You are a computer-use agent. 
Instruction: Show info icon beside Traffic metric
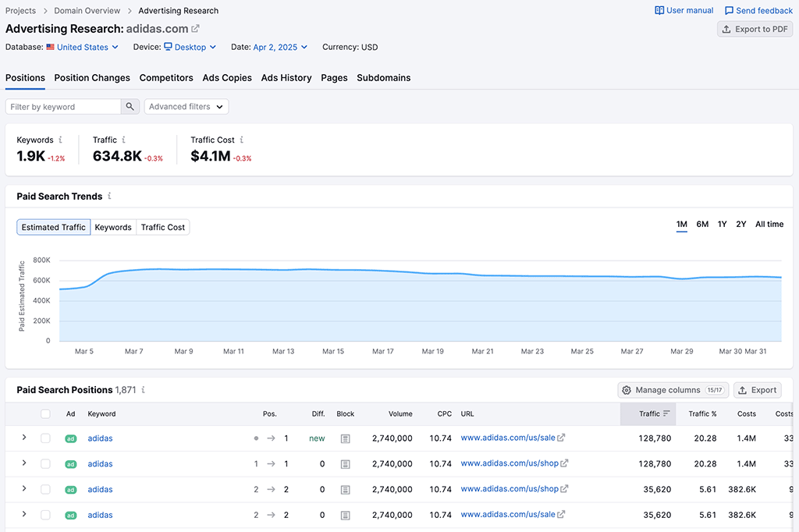click(123, 140)
